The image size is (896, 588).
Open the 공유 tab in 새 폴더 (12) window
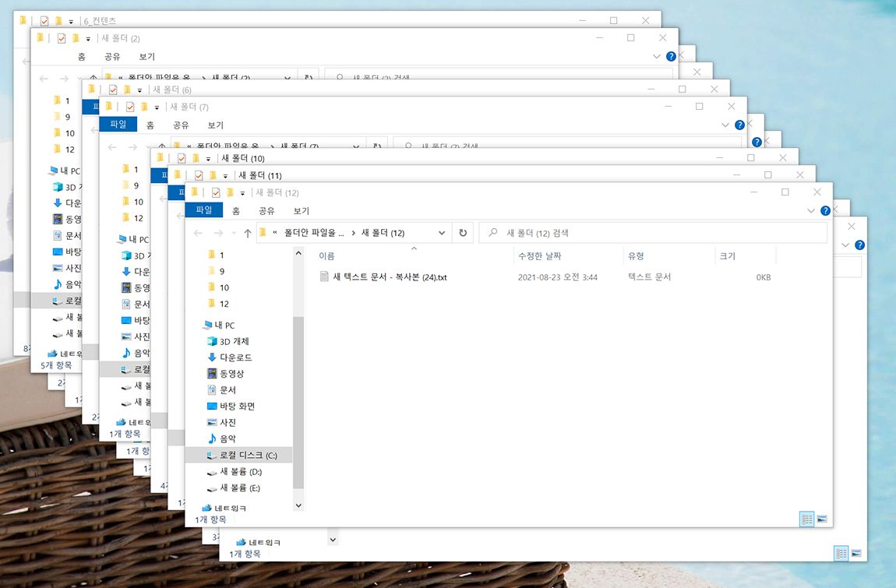coord(267,211)
